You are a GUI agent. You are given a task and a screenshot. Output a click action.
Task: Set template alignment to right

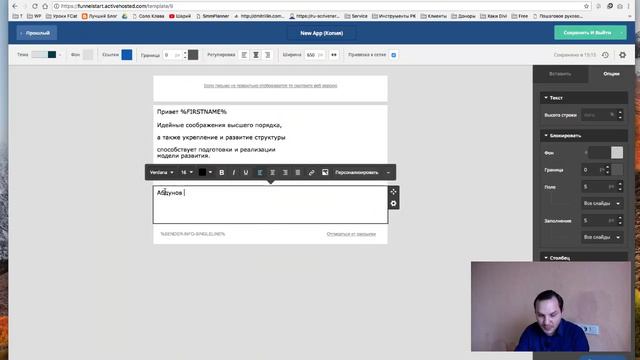pyautogui.click(x=268, y=55)
